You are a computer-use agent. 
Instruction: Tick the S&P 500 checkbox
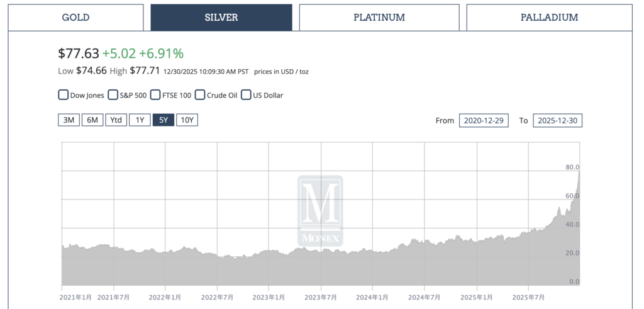(113, 95)
